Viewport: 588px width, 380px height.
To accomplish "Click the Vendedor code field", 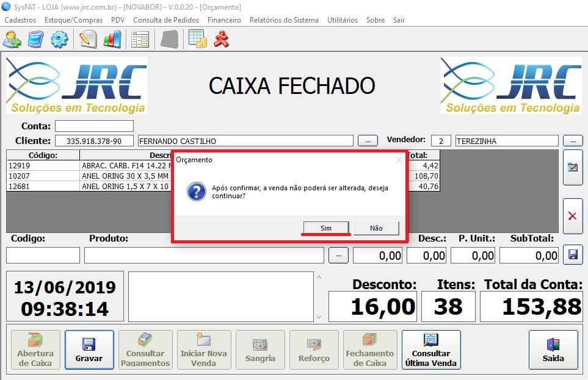I will pos(441,141).
